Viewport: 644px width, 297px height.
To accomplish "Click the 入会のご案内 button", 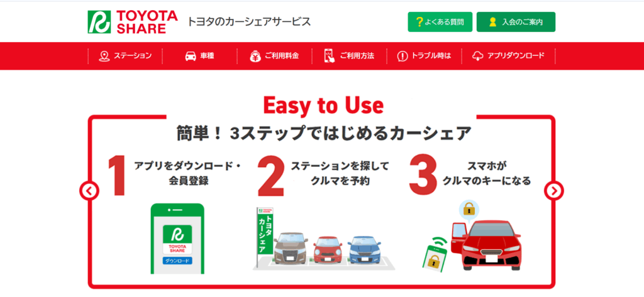I will [x=516, y=22].
